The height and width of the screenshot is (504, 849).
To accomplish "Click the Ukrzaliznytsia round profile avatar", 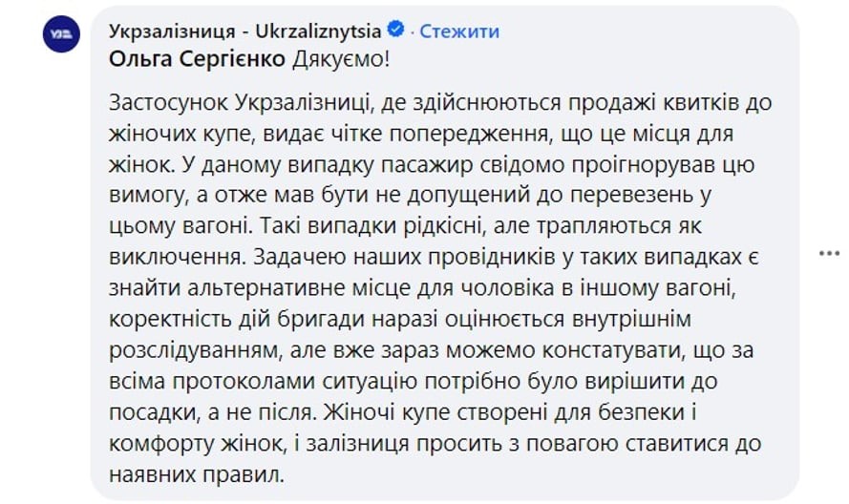I will [61, 34].
